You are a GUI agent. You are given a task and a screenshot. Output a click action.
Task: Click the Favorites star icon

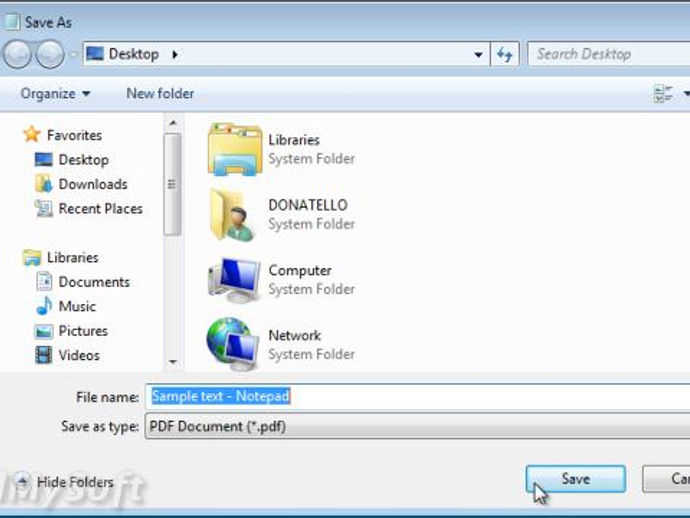(x=32, y=134)
